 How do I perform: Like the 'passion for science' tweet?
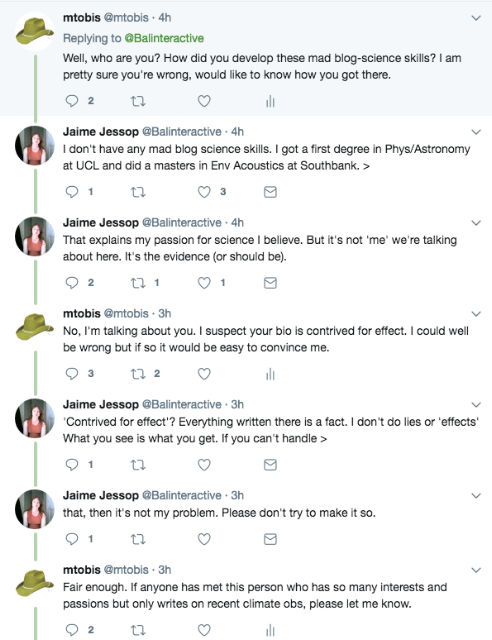coord(204,283)
